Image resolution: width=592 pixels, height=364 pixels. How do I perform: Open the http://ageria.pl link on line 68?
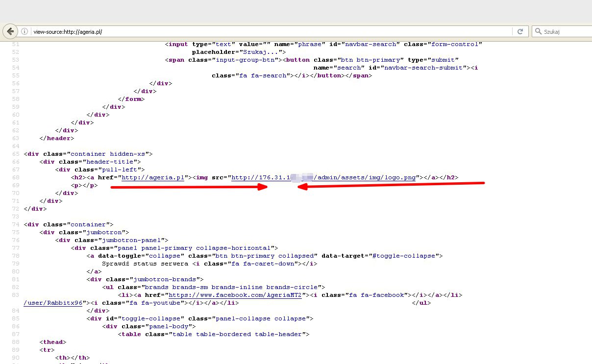(153, 177)
